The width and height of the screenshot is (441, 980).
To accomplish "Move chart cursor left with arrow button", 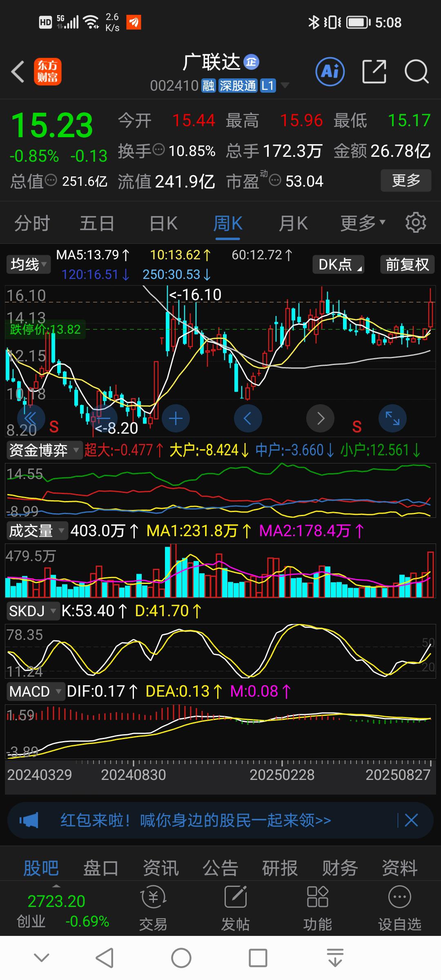I will click(248, 419).
